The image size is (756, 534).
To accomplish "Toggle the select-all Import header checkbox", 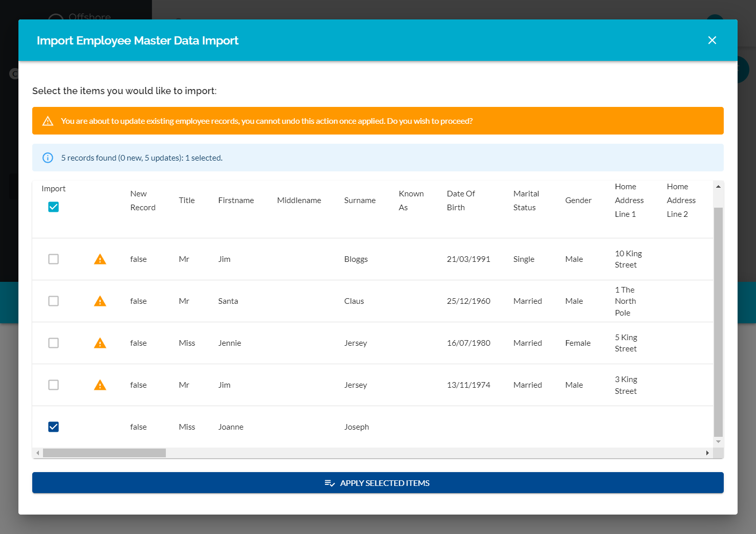I will [53, 207].
